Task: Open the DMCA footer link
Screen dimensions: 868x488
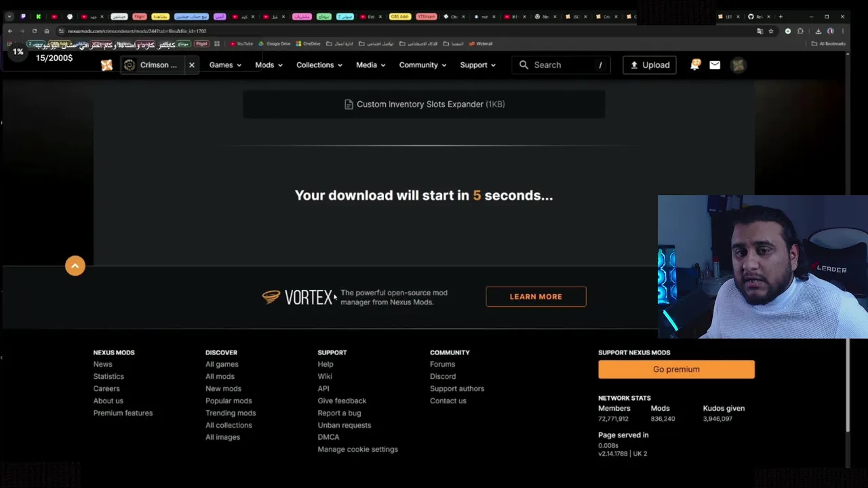Action: point(328,438)
